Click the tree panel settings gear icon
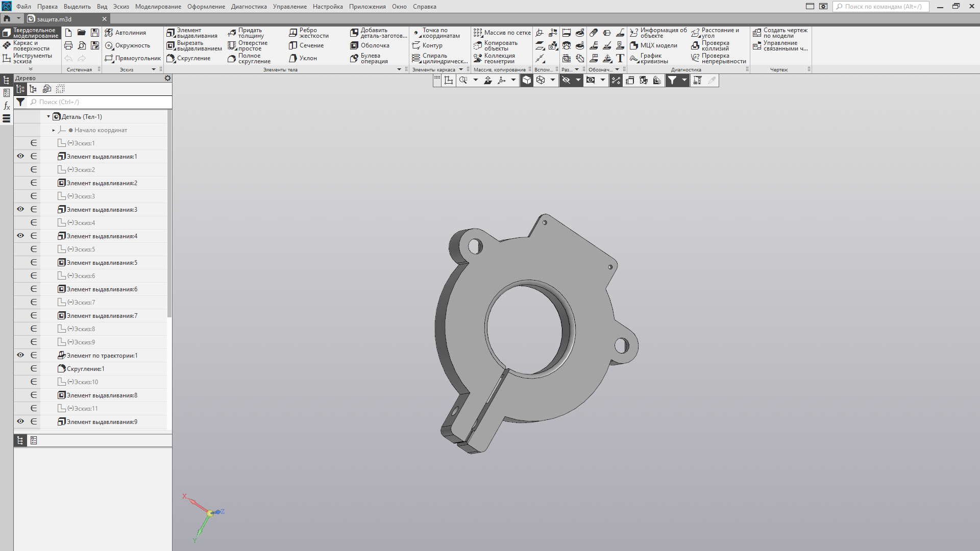The image size is (980, 551). (x=167, y=79)
